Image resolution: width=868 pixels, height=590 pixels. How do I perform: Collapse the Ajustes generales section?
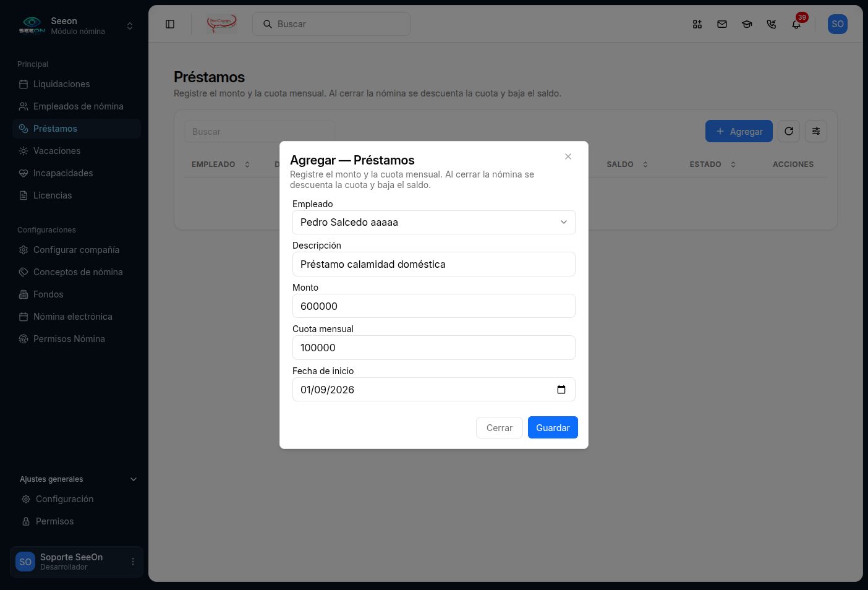coord(78,479)
